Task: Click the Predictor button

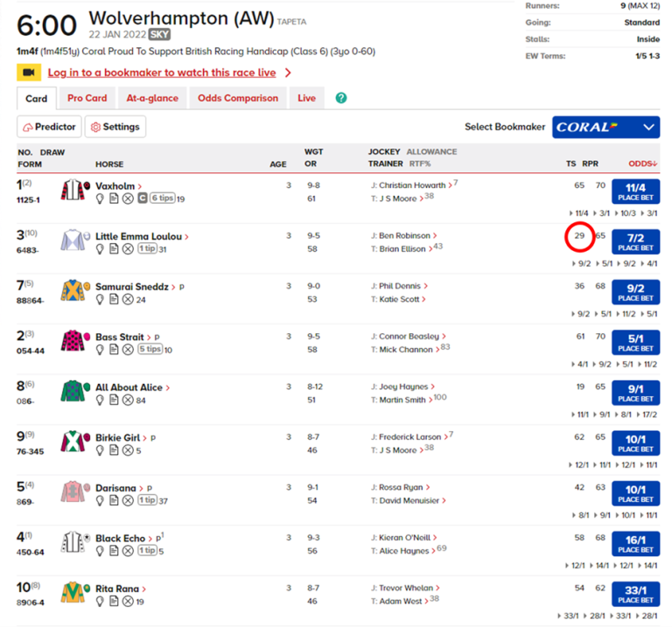Action: [x=49, y=127]
